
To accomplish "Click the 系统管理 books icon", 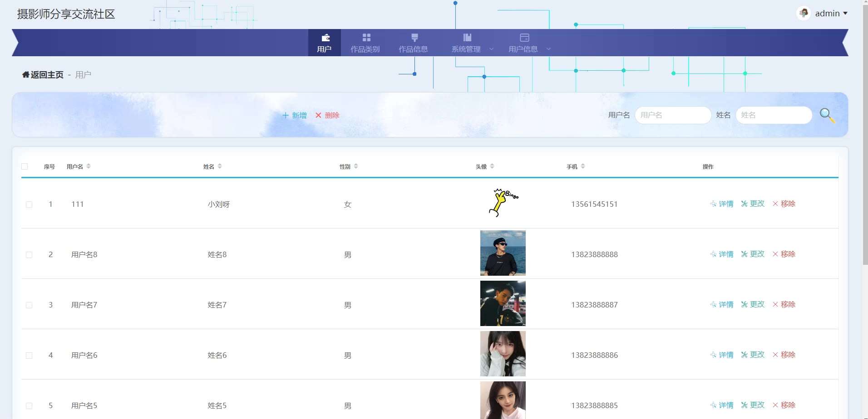I will (x=467, y=38).
